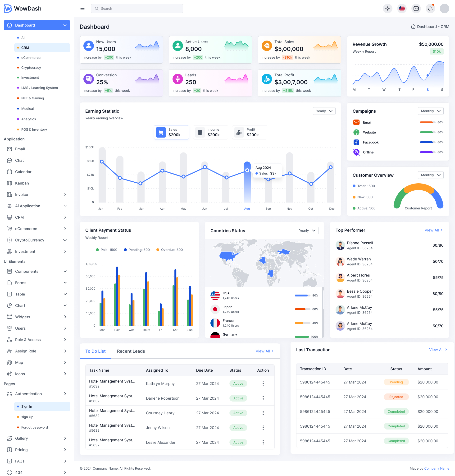Viewport: 455px width, 476px height.
Task: Switch earning chart to Income view
Action: (210, 132)
